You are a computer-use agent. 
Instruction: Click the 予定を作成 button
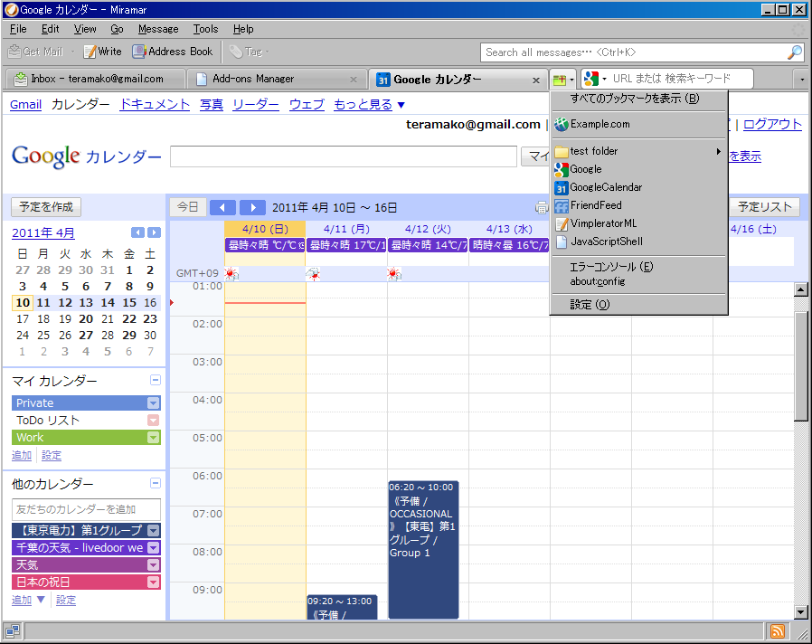(46, 207)
